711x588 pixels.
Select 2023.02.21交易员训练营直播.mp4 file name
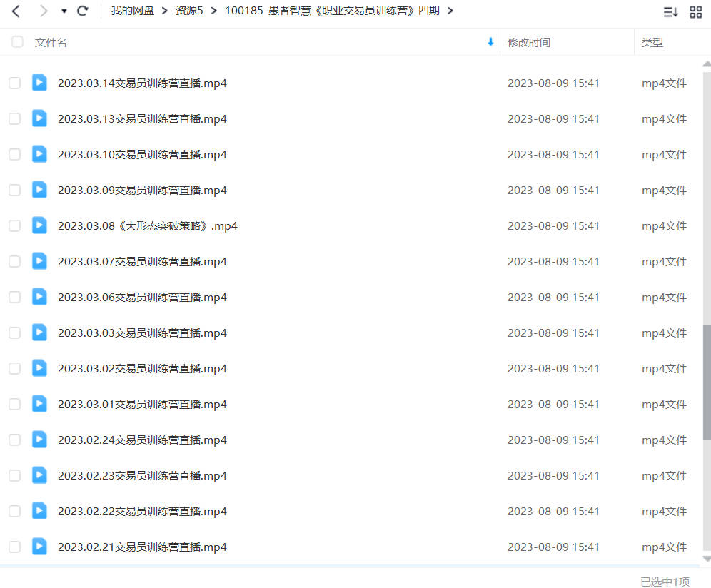tap(142, 547)
